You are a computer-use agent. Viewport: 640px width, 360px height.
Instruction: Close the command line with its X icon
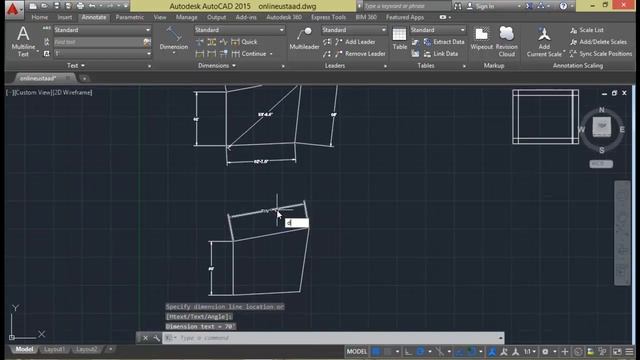click(x=145, y=338)
